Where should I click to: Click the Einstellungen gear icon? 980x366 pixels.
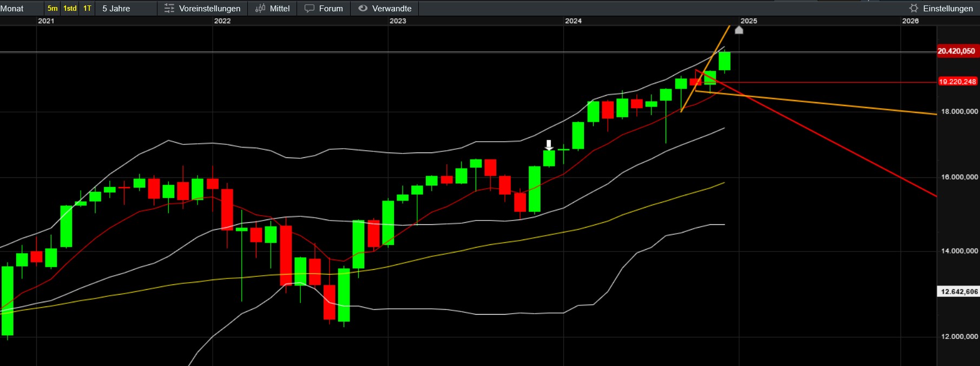pyautogui.click(x=914, y=9)
